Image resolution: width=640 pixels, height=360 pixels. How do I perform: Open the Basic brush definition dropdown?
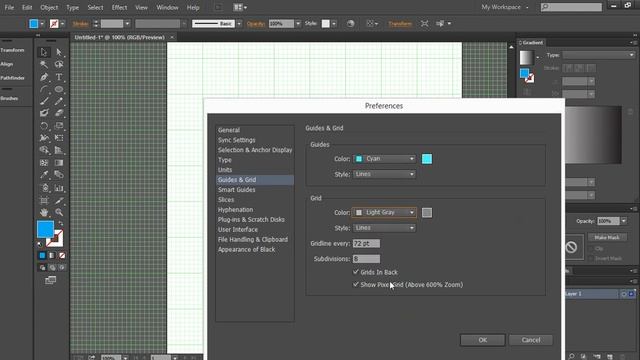[239, 24]
